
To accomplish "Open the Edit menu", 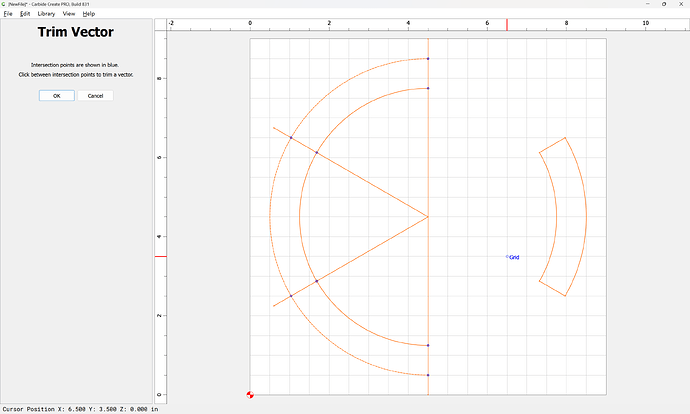I will [x=24, y=14].
